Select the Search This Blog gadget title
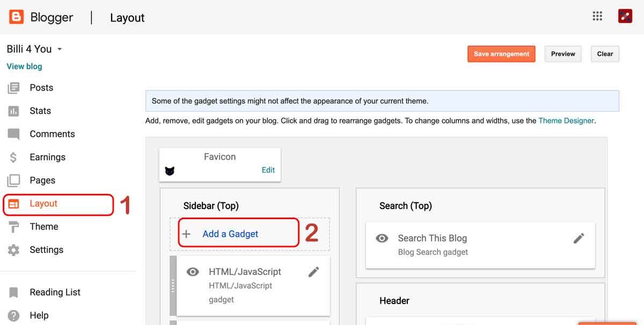Screen dimensions: 644x325 pyautogui.click(x=432, y=238)
